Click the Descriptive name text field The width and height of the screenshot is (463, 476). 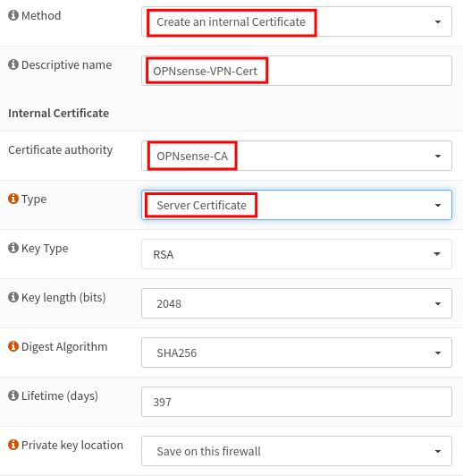[297, 71]
